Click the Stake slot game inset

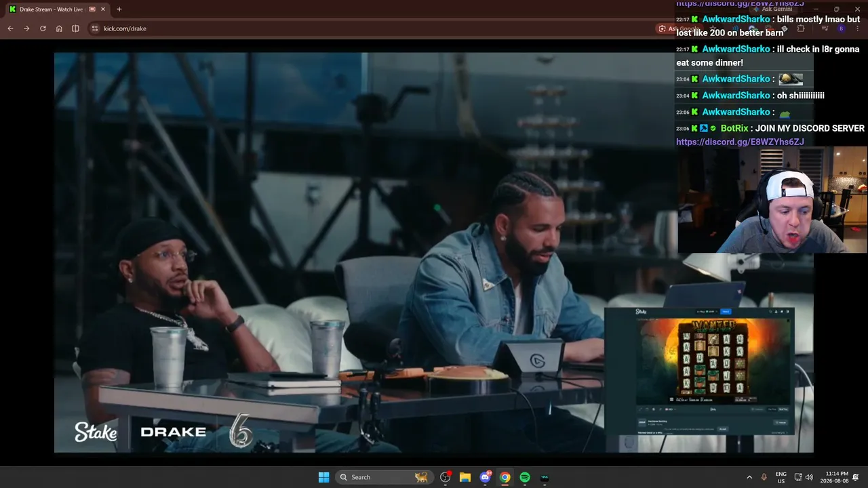[x=698, y=371]
